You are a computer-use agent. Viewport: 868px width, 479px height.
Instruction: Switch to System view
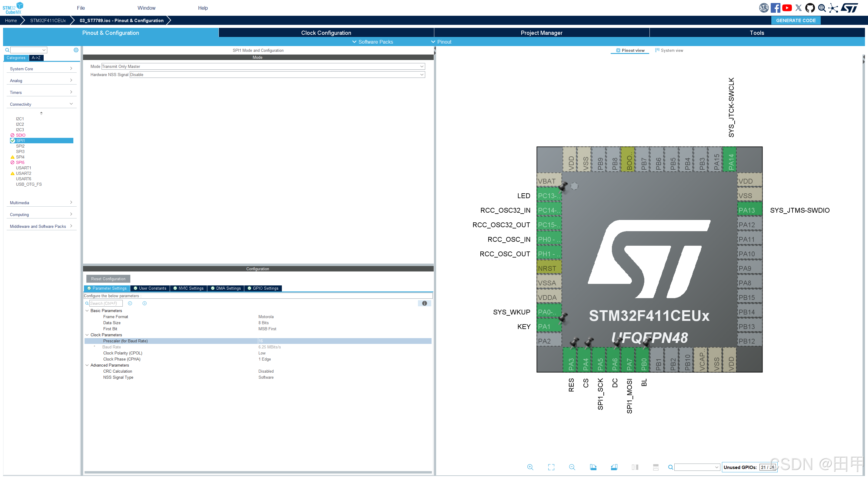tap(669, 51)
